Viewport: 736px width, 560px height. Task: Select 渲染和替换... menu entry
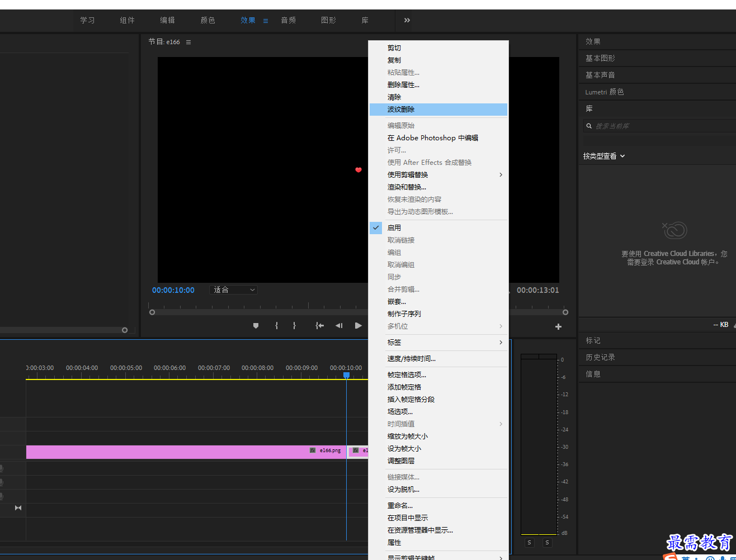pos(438,187)
